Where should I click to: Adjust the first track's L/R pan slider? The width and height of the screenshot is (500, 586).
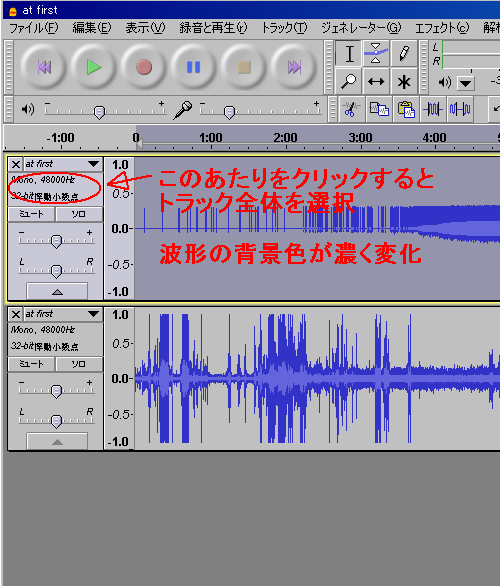[56, 271]
